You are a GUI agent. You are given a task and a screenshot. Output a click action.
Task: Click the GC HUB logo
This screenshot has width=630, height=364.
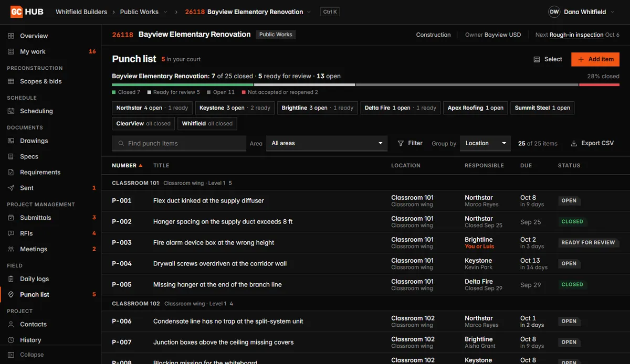coord(27,12)
